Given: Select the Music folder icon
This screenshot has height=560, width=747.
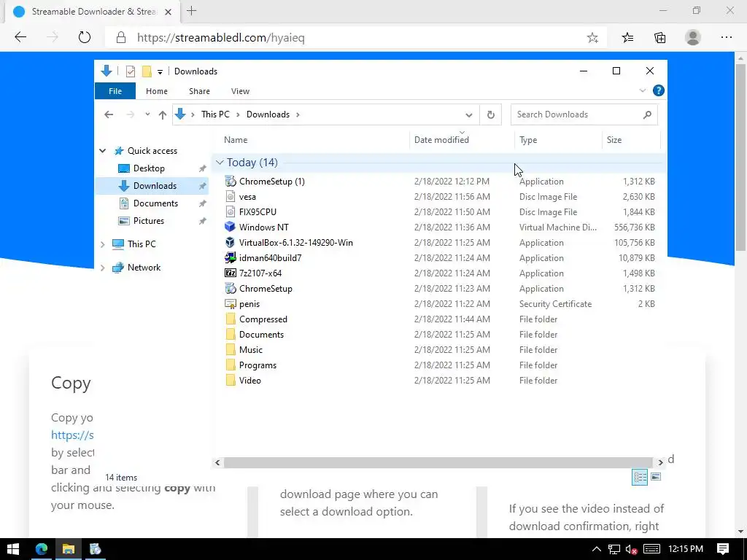Looking at the screenshot, I should (231, 349).
